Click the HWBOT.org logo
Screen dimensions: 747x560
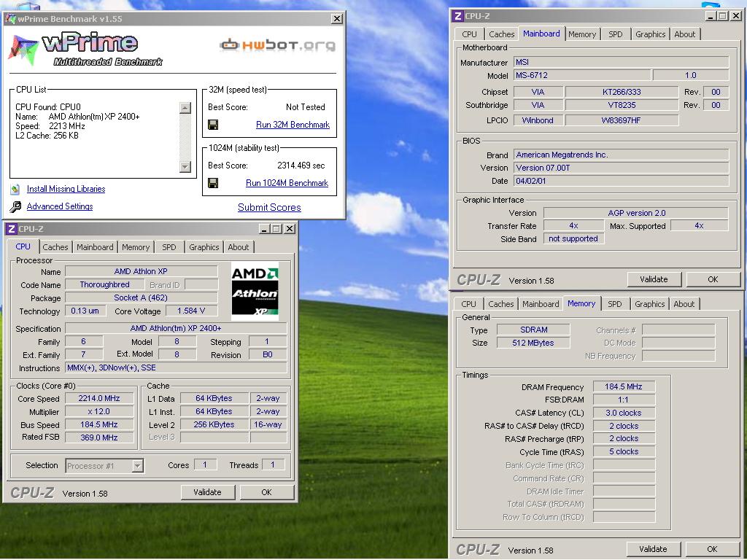coord(277,45)
